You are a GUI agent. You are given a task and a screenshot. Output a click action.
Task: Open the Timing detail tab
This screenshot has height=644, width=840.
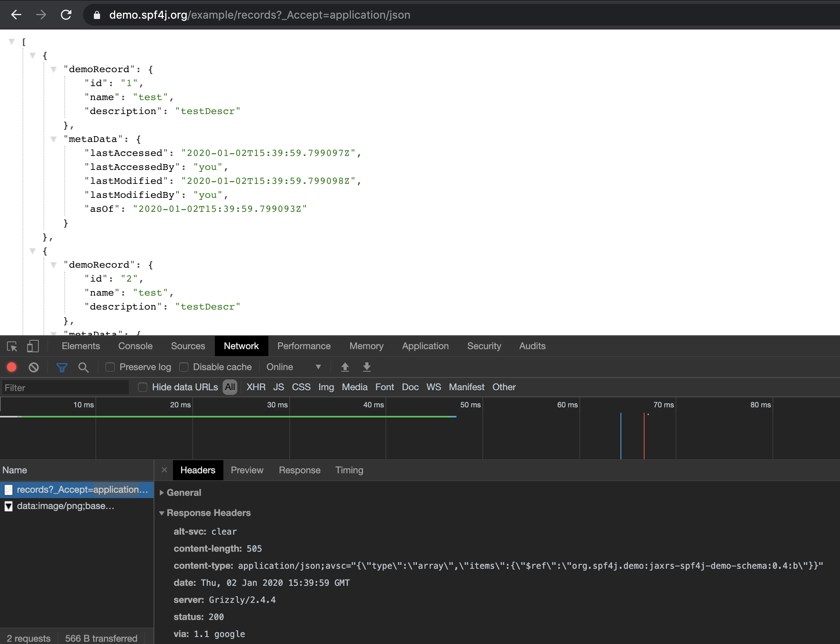pyautogui.click(x=349, y=470)
